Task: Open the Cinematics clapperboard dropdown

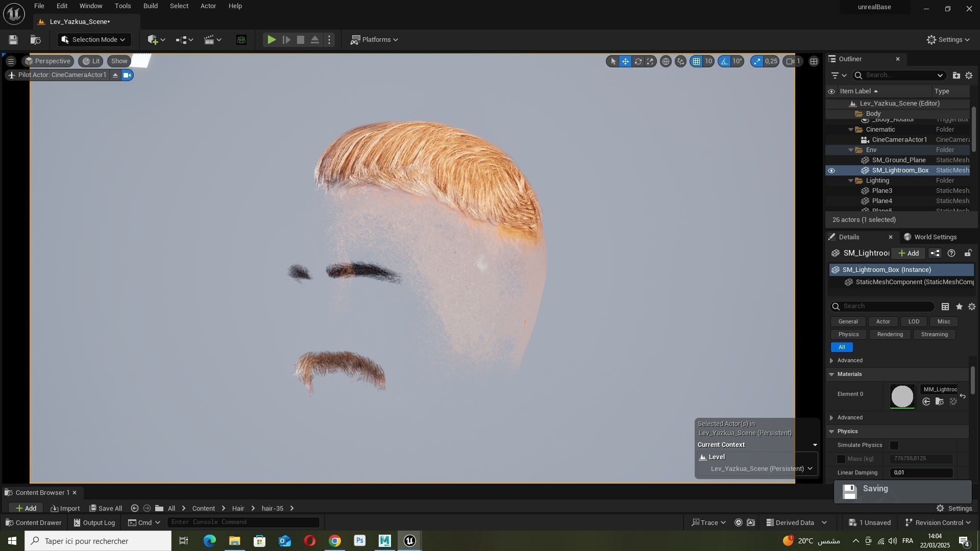Action: [x=212, y=40]
